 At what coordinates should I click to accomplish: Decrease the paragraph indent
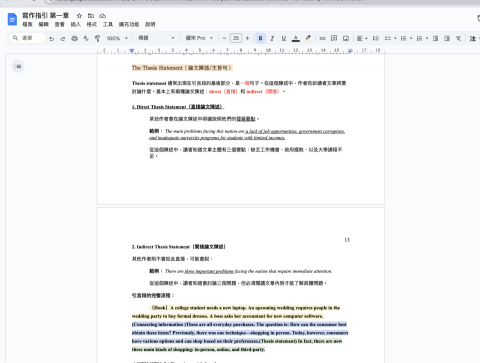pyautogui.click(x=435, y=38)
